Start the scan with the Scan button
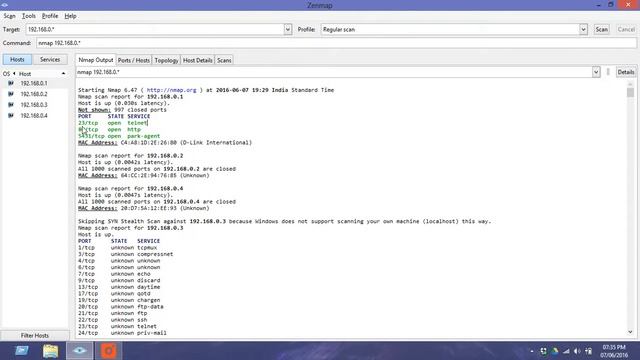 pyautogui.click(x=602, y=29)
